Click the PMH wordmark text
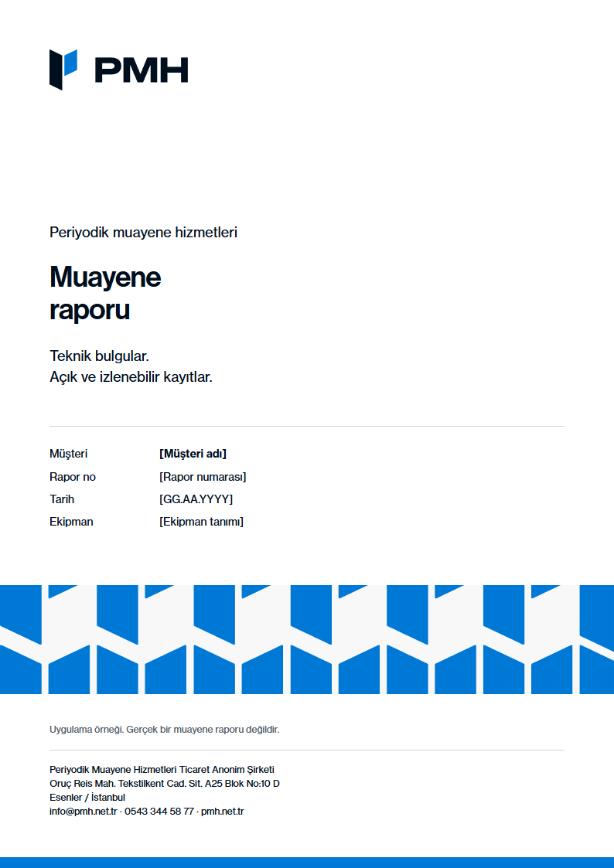Screen dimensions: 614x868 [142, 70]
